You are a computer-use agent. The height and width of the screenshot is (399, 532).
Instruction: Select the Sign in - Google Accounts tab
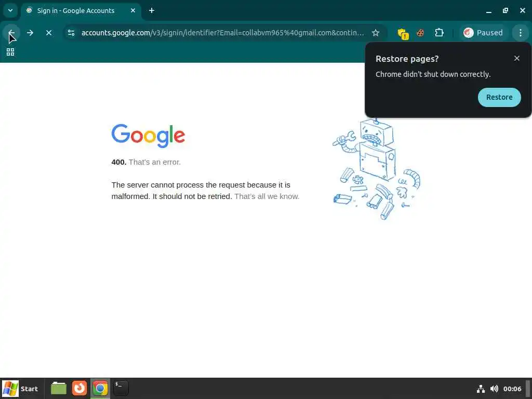point(76,10)
